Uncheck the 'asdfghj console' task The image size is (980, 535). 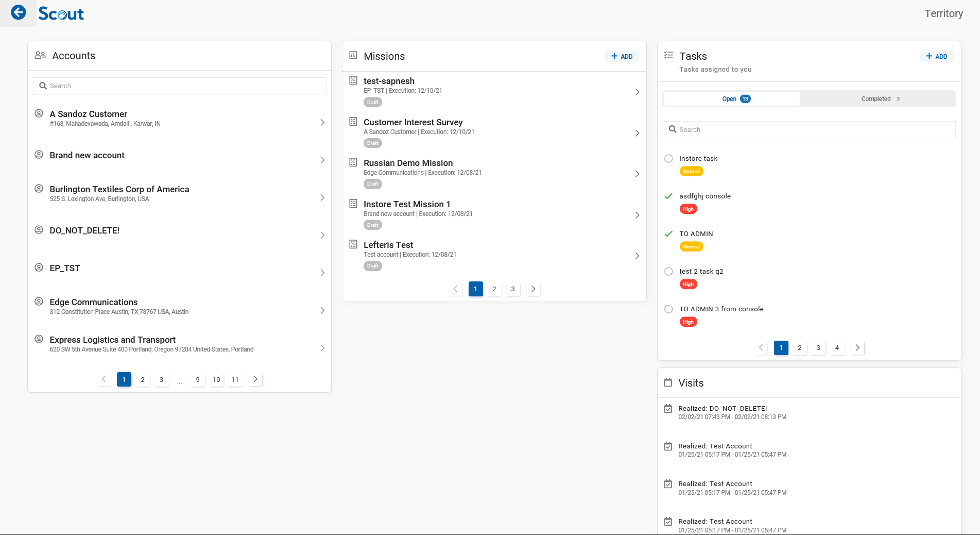pos(668,196)
